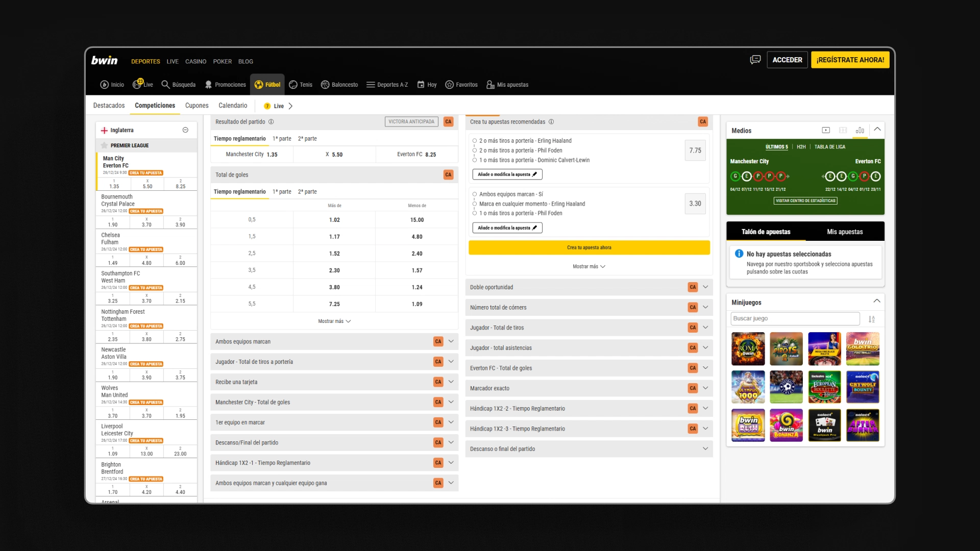Open Roma bwin minigame thumbnail

tap(748, 349)
